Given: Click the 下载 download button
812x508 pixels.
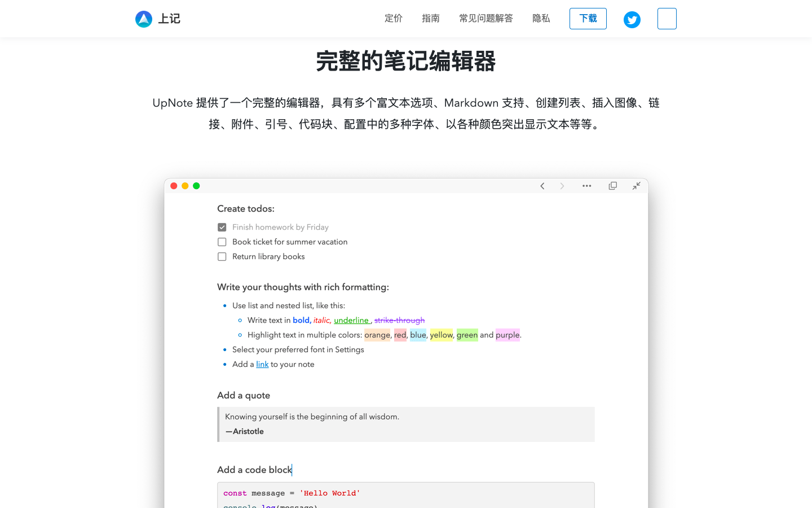Looking at the screenshot, I should tap(588, 19).
